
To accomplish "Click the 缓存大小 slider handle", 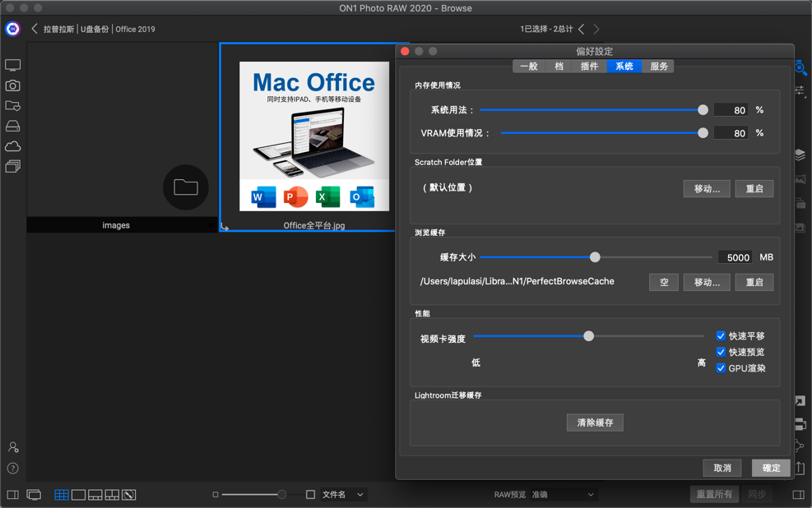I will coord(595,257).
